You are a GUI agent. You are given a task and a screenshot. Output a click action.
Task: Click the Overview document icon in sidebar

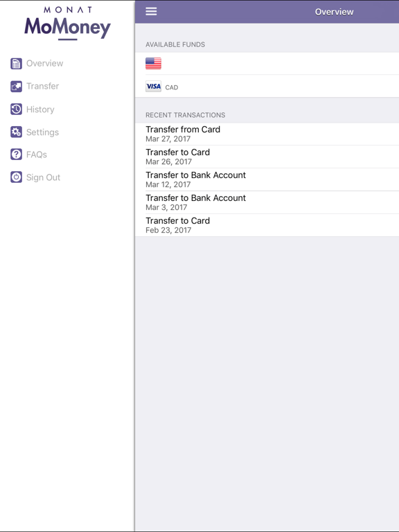click(x=16, y=64)
